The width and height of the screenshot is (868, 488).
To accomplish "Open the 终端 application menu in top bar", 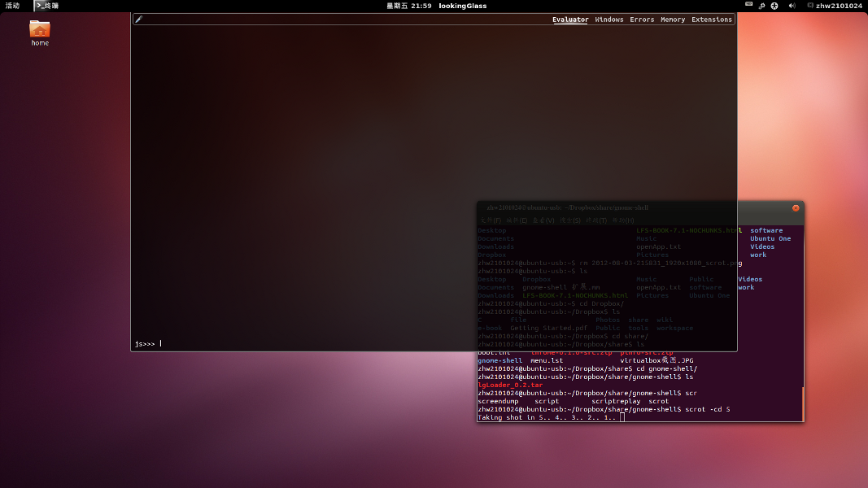I will 48,6.
